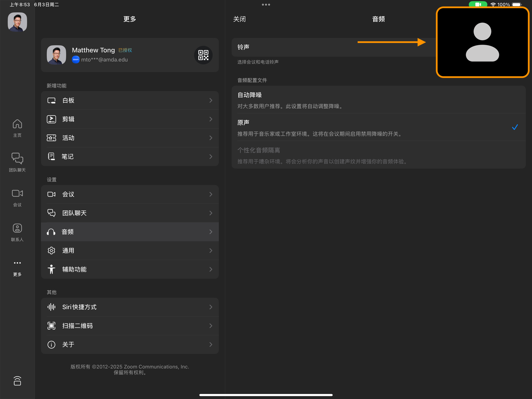532x399 pixels.
Task: Tap the floating self-video thumbnail
Action: click(482, 42)
